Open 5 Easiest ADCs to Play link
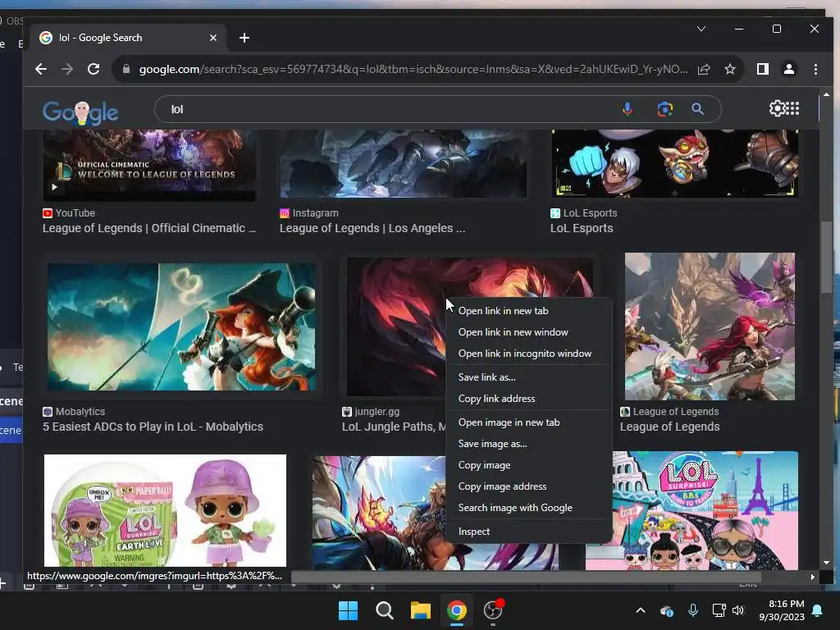Screen dimensions: 840x630 pos(153,427)
